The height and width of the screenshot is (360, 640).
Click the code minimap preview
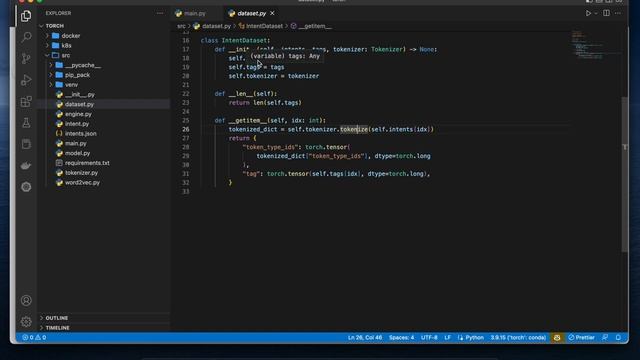(x=588, y=45)
